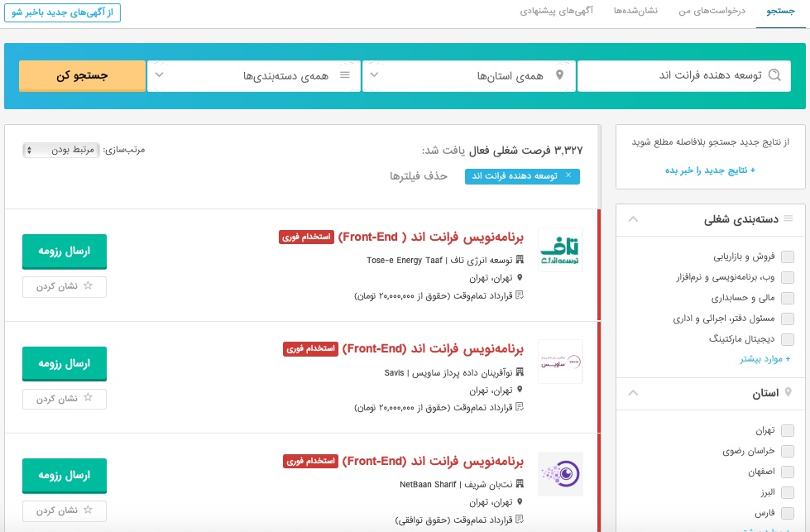Click the Tose-e Energy Taaf company logo
The width and height of the screenshot is (810, 532).
click(x=560, y=250)
